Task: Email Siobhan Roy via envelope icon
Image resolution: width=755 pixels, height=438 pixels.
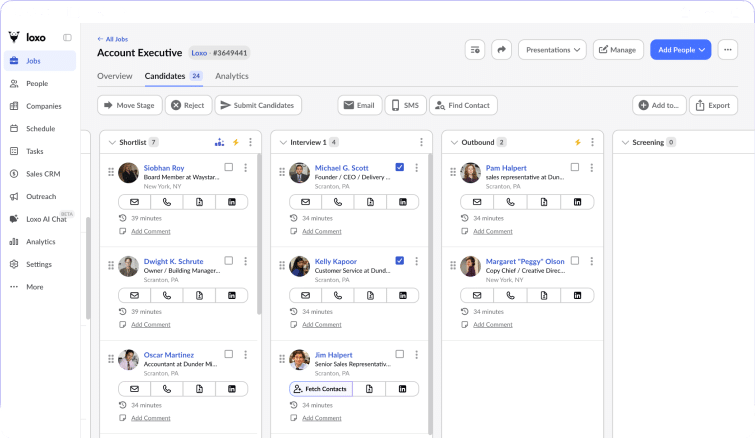Action: (134, 202)
